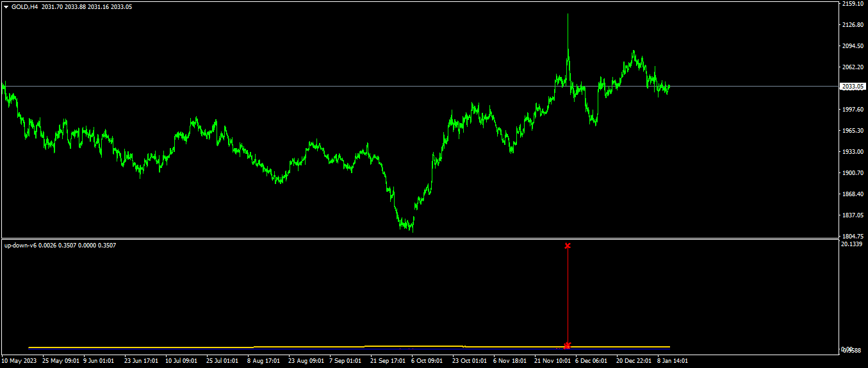Click the date label 23 Oct 01:01
Viewport: 868px width, 368px height.
click(470, 361)
